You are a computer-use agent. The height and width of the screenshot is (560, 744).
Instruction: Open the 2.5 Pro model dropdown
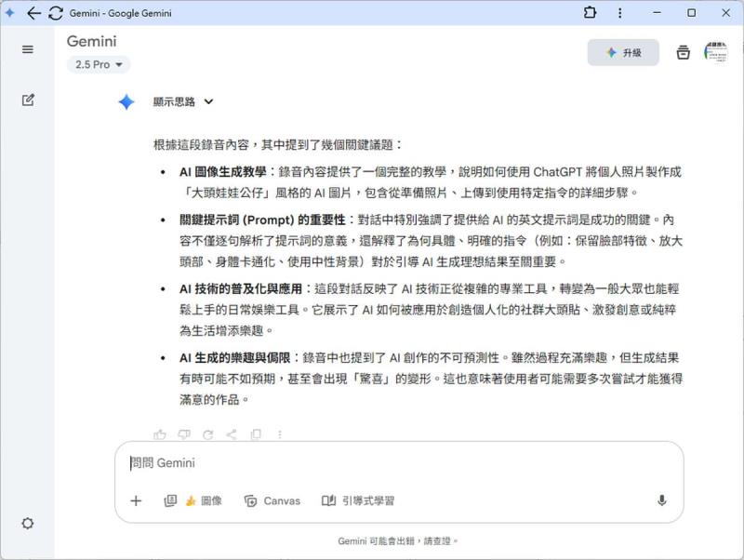99,64
